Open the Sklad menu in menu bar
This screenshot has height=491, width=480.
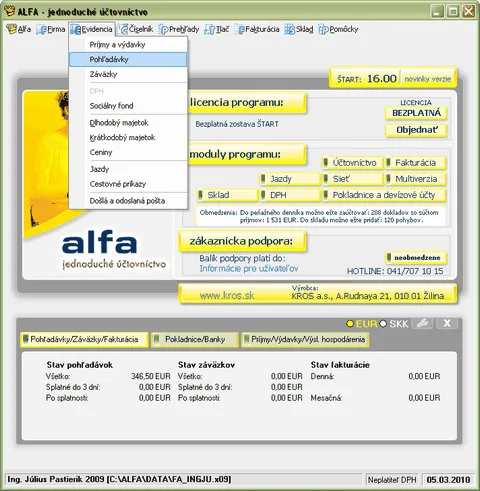tap(299, 29)
